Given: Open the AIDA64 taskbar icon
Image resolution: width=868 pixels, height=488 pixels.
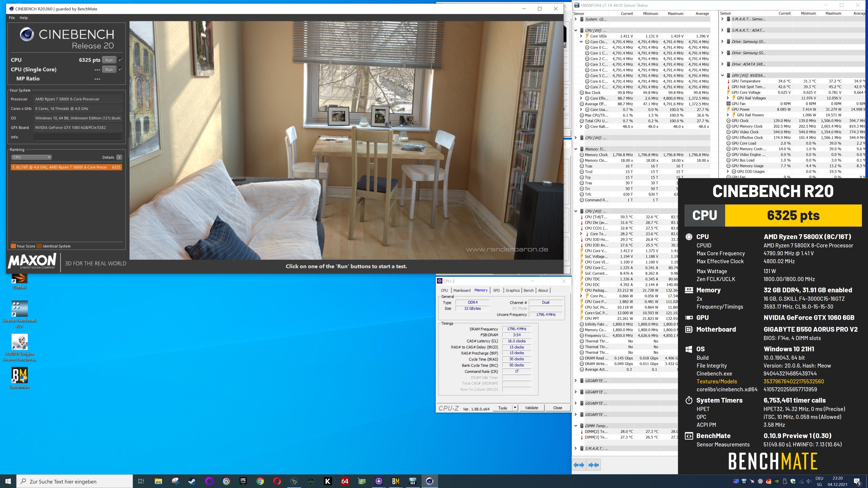Looking at the screenshot, I should click(345, 481).
